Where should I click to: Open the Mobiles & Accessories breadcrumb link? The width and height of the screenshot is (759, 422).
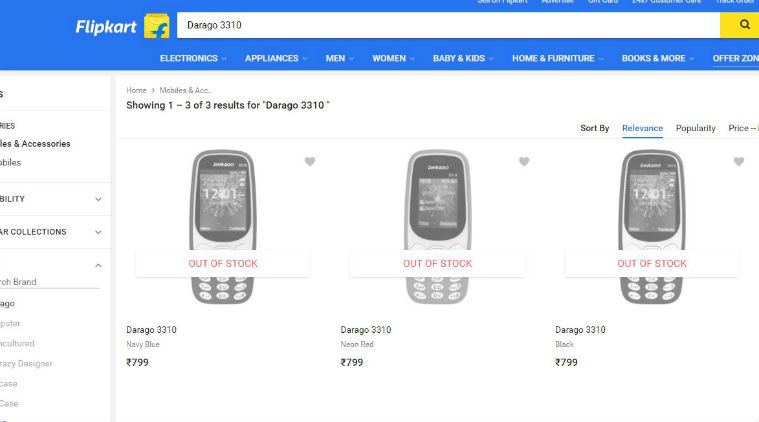(x=185, y=90)
